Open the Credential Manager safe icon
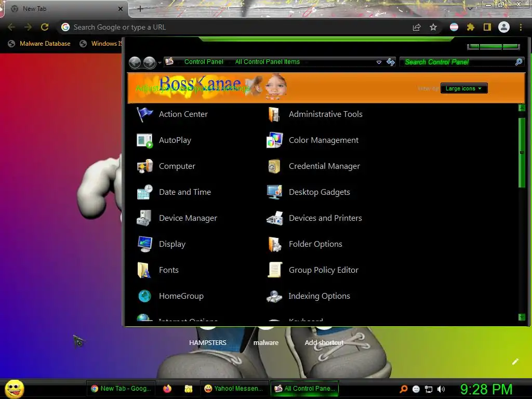 click(274, 166)
